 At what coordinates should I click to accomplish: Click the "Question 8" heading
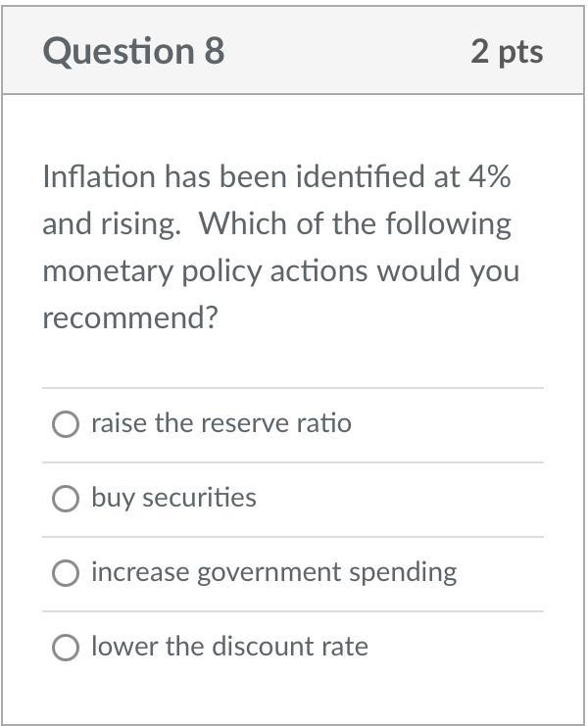134,51
